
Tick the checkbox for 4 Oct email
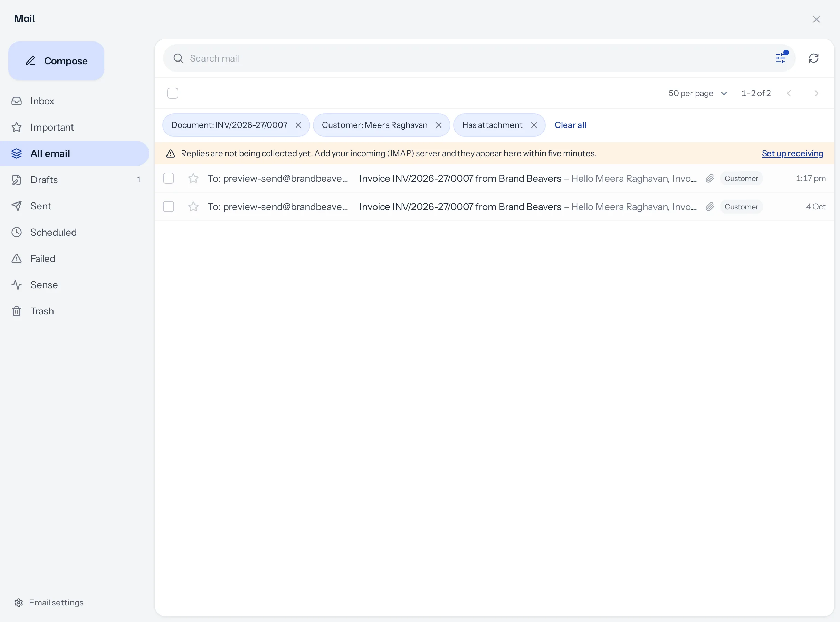(x=168, y=206)
